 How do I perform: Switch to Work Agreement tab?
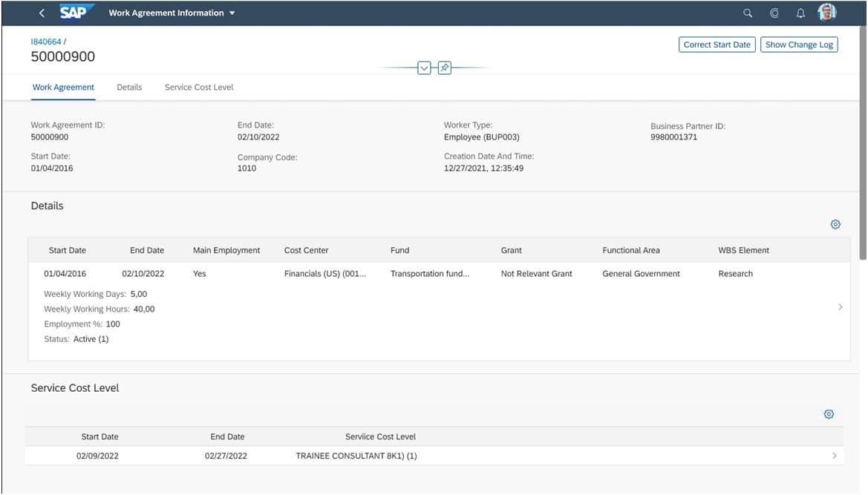[x=63, y=88]
